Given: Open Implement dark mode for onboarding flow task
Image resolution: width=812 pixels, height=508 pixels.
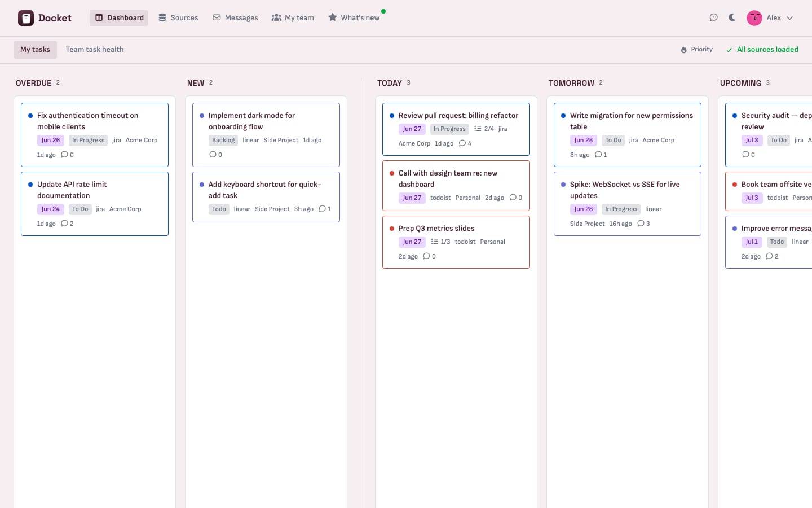Looking at the screenshot, I should pos(266,135).
